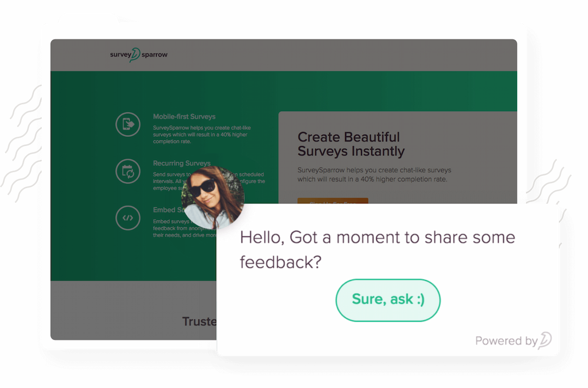The image size is (588, 388).
Task: Click the description under Create Beautiful Surveys
Action: [x=375, y=174]
